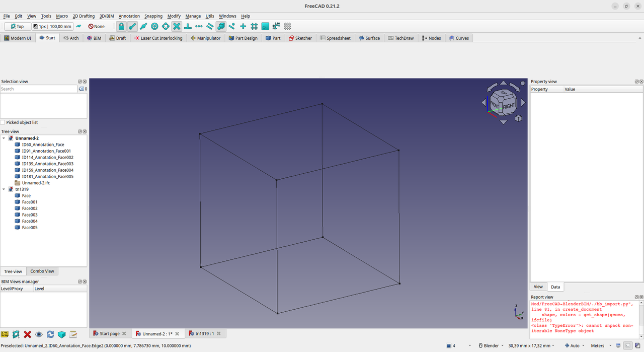The height and width of the screenshot is (352, 644).
Task: Toggle the Snap Lock icon
Action: [x=121, y=26]
